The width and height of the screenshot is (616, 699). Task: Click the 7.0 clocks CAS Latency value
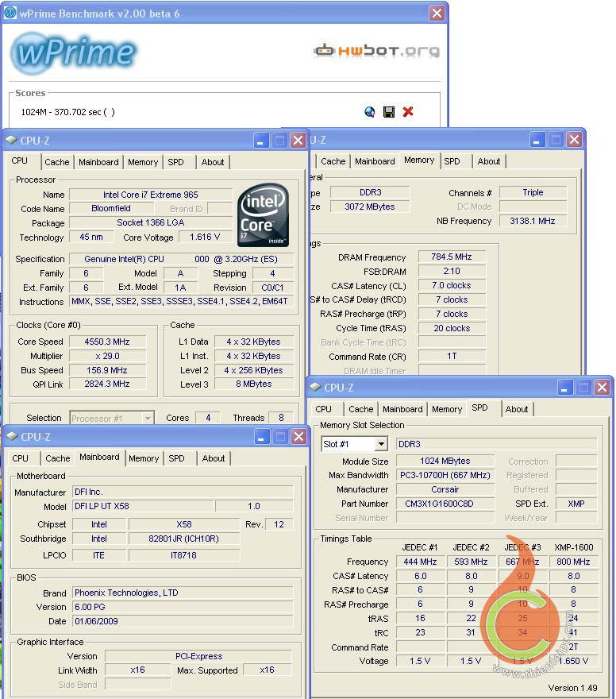pos(452,285)
